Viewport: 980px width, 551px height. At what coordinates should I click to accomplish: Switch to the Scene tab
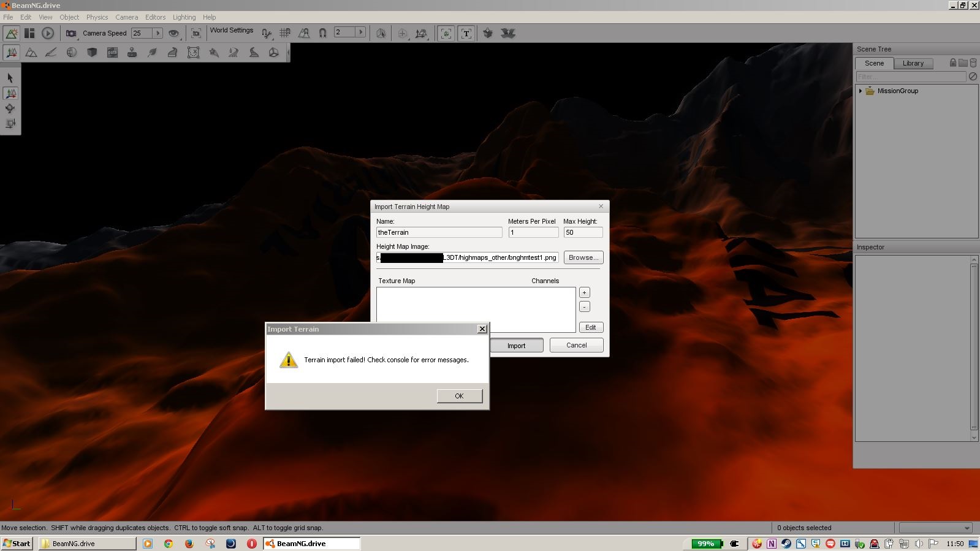[874, 63]
